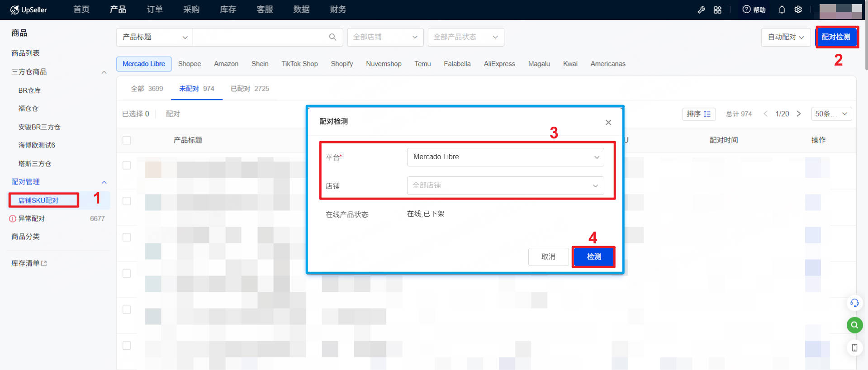Open the 采购 top menu

pyautogui.click(x=191, y=9)
